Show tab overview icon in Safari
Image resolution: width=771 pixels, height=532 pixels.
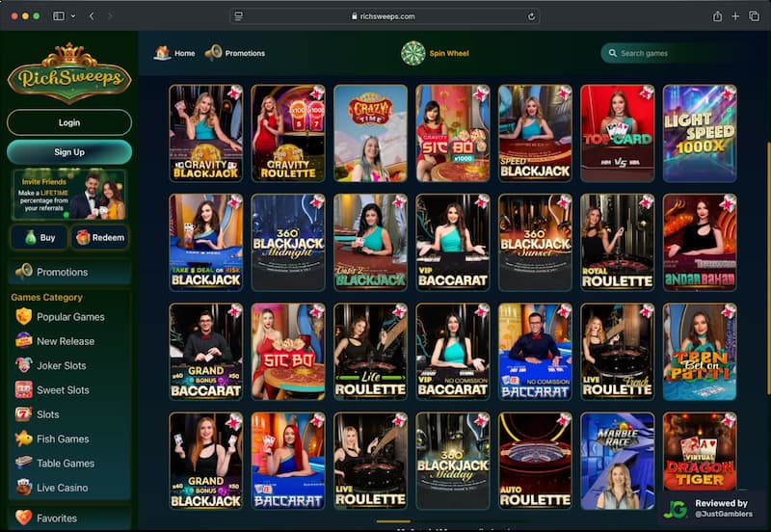click(755, 16)
